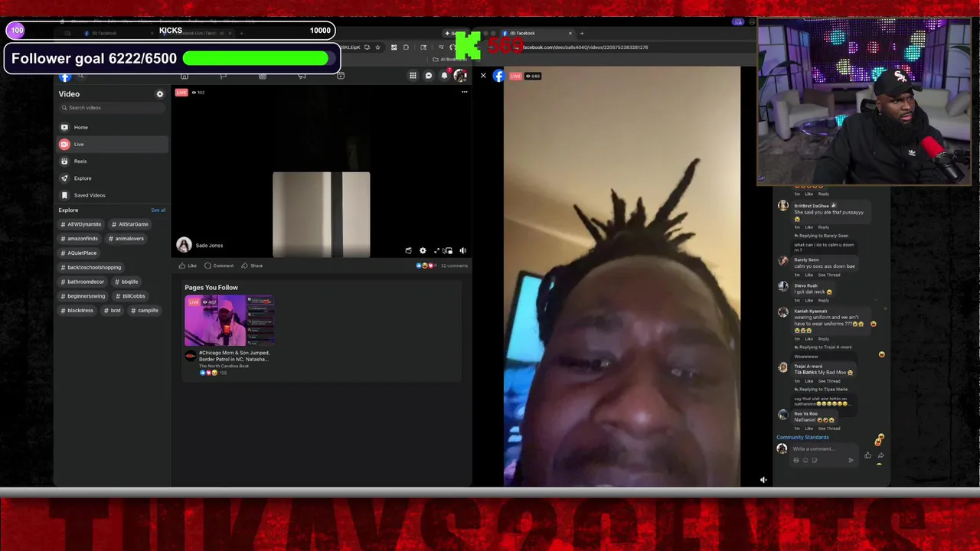Open Reels in Video sidebar
Screen dimensions: 980x551
tap(112, 161)
